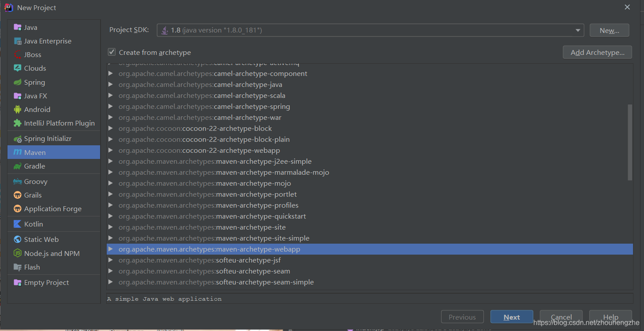Click the Next button
Screen dimensions: 644x331
tap(512, 317)
